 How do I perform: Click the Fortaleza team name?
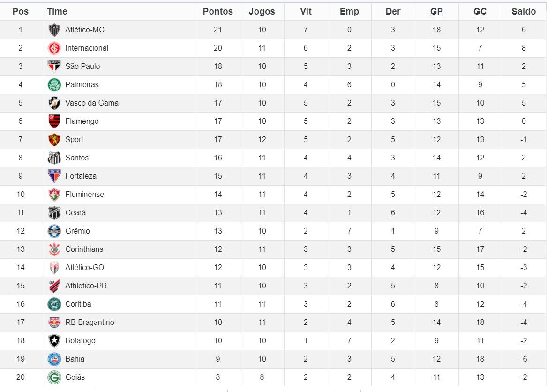pos(81,176)
